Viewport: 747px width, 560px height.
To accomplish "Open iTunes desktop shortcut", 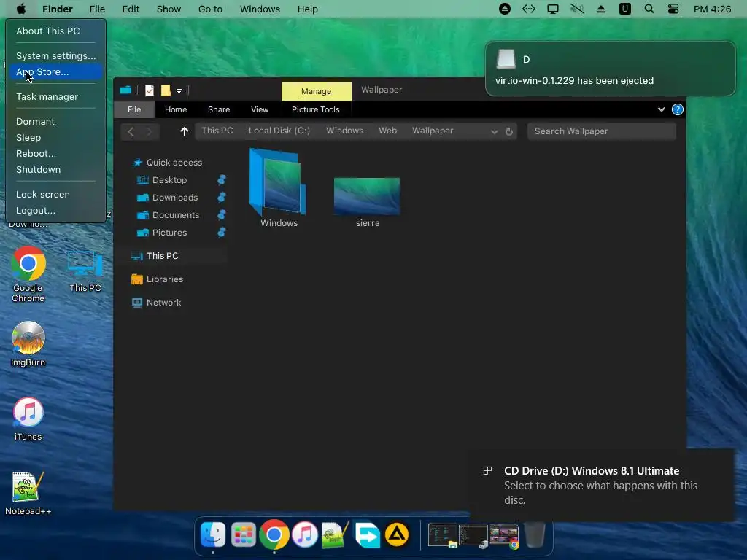I will pos(28,418).
